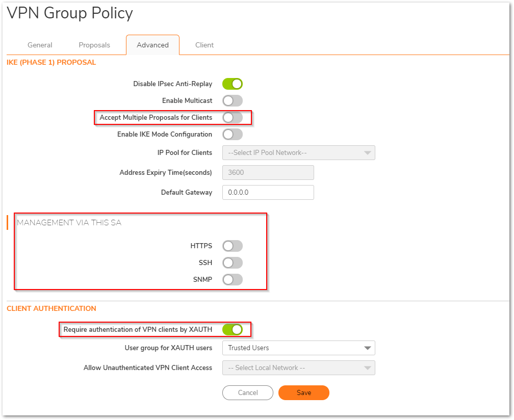Enable IKE Mode Configuration switch

point(232,134)
